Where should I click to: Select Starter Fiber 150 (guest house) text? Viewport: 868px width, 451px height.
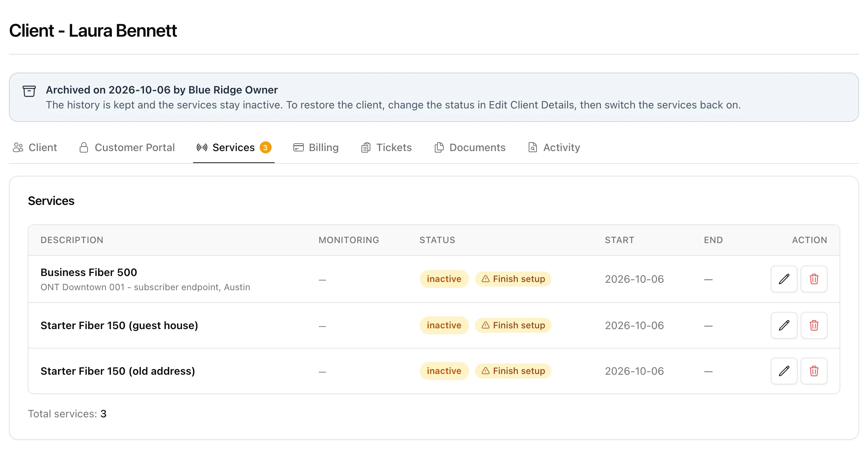[119, 325]
